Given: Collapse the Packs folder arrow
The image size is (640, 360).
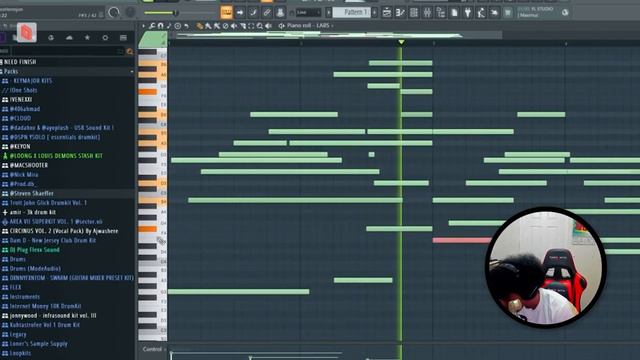Looking at the screenshot, I should click(132, 72).
